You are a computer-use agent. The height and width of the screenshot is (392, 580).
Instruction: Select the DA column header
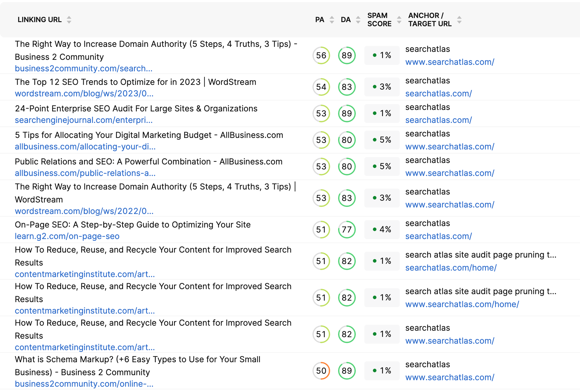click(346, 19)
